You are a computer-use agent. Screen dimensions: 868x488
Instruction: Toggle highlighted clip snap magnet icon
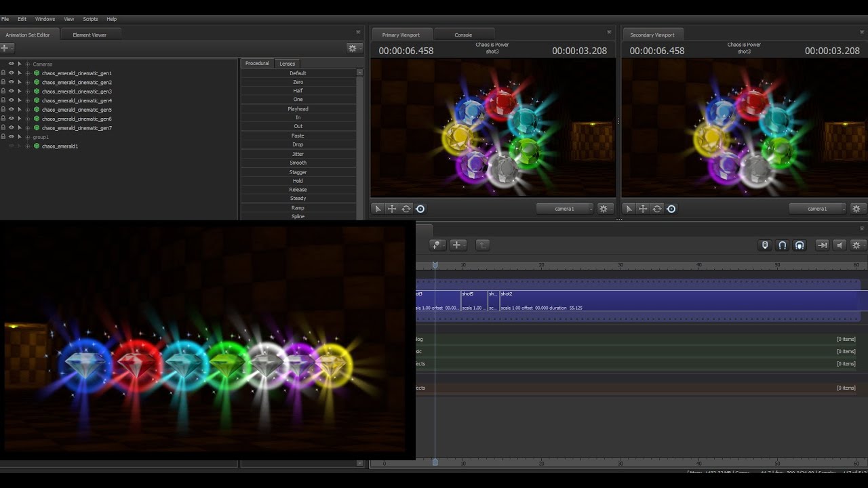coord(800,245)
